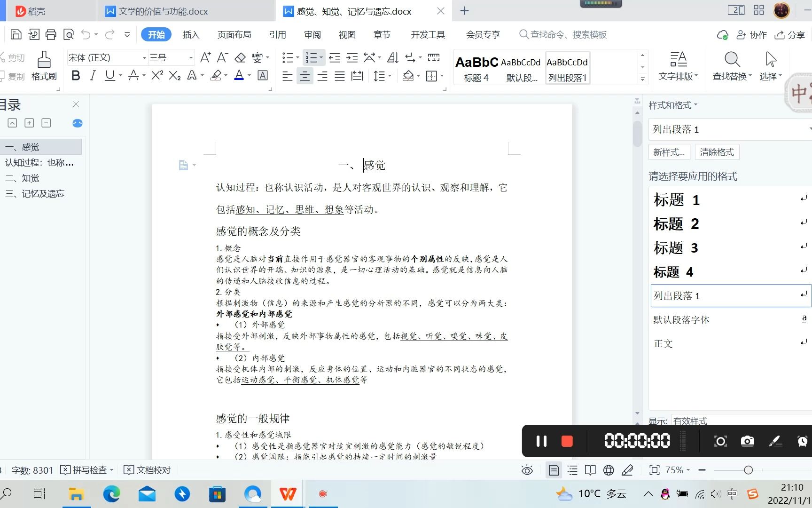Open the 引用 ribbon tab
The width and height of the screenshot is (812, 508).
pyautogui.click(x=277, y=35)
